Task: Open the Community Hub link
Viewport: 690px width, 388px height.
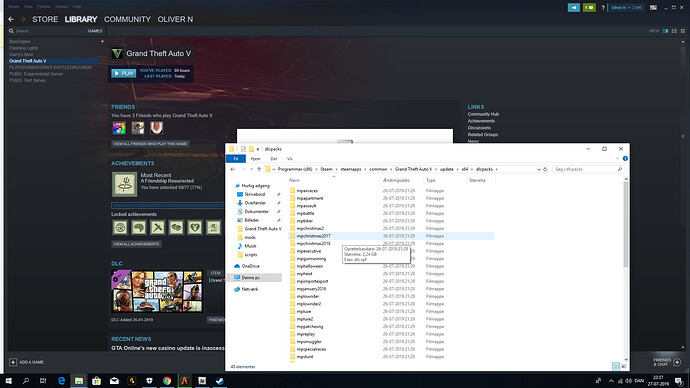Action: tap(483, 114)
